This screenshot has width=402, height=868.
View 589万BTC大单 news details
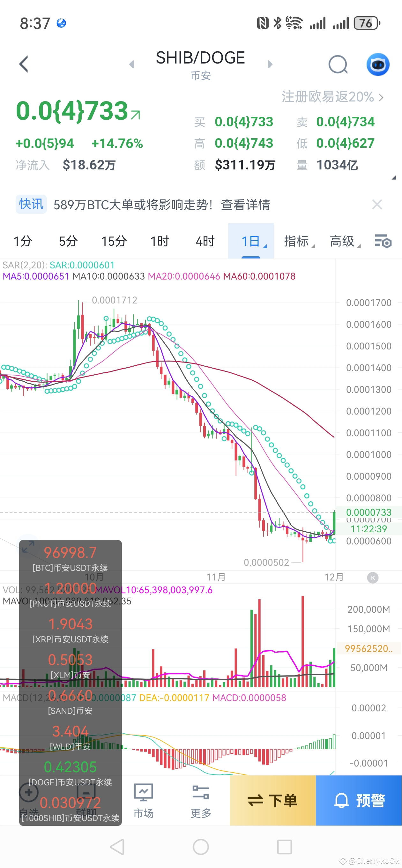[162, 205]
